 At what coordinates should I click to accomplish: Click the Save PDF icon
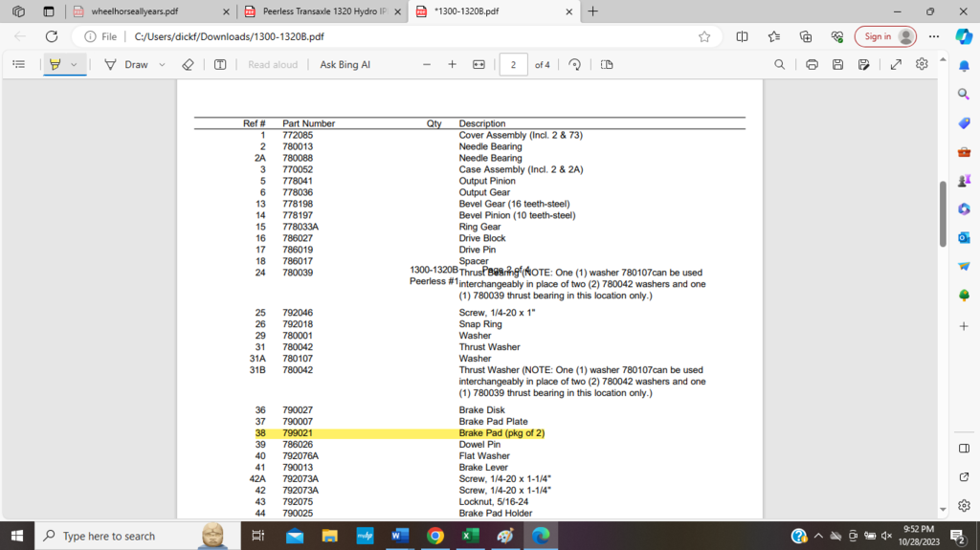[837, 64]
